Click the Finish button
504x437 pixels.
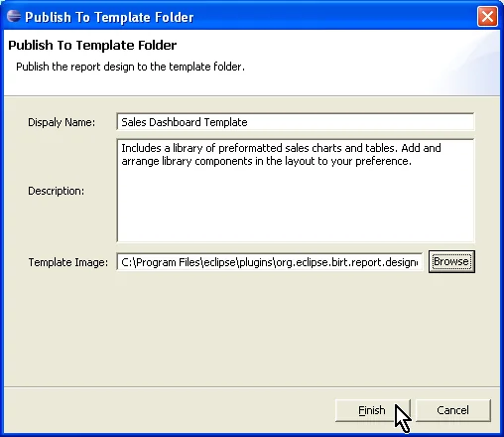click(x=372, y=410)
